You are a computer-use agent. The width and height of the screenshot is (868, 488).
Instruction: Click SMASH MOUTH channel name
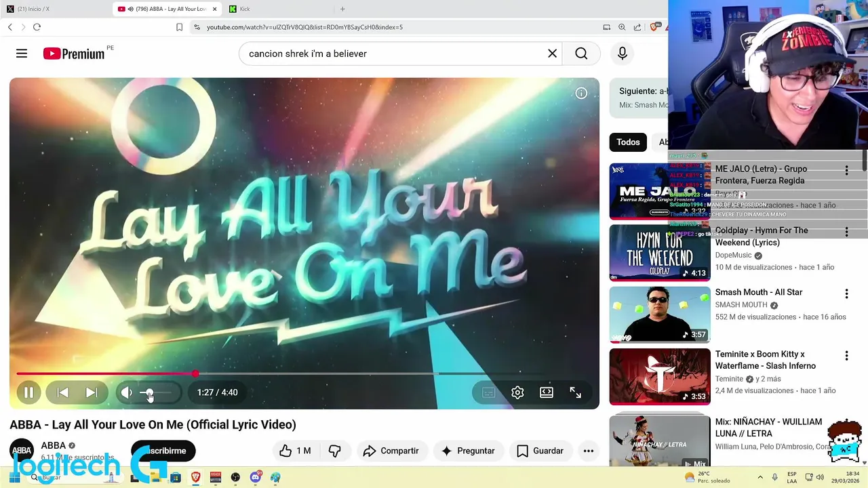[741, 305]
